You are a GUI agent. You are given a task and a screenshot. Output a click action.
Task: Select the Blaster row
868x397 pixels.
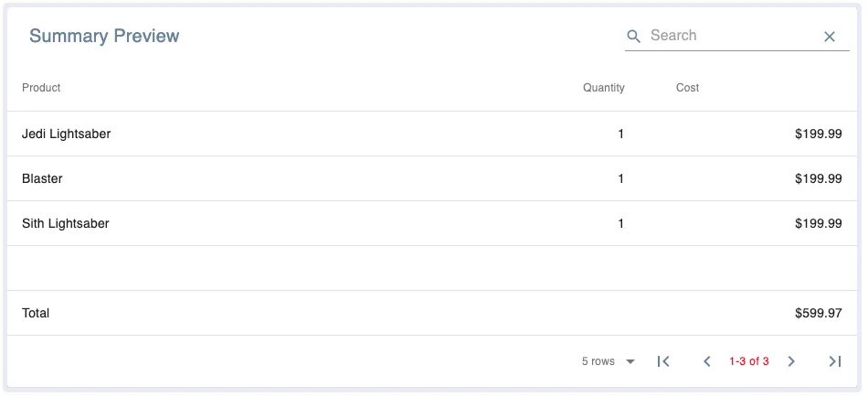[x=42, y=178]
